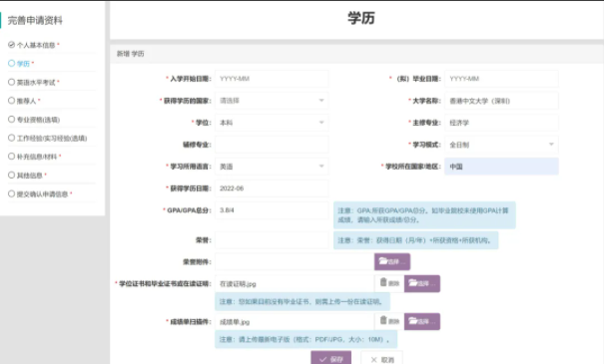604x364 pixels.
Task: Select the 专业资格(选填) step radio
Action: coord(12,120)
